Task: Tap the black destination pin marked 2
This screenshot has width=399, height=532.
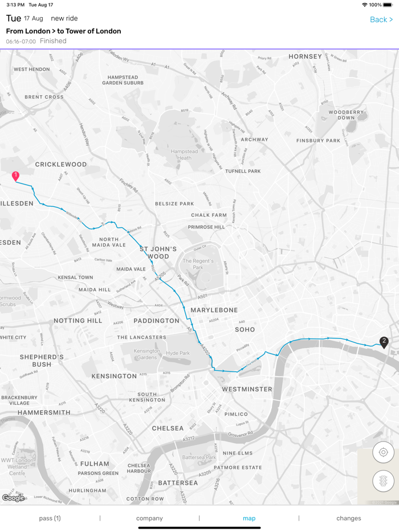Action: tap(384, 342)
